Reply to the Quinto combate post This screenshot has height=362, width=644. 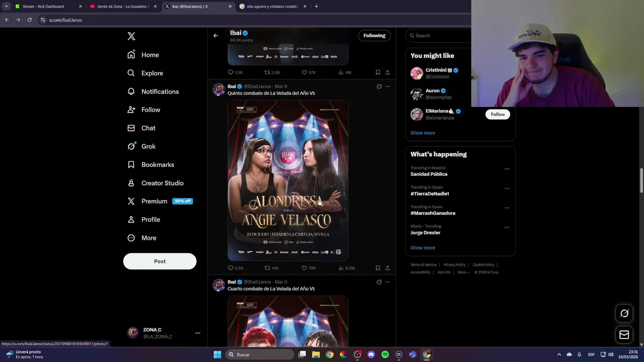point(235,268)
